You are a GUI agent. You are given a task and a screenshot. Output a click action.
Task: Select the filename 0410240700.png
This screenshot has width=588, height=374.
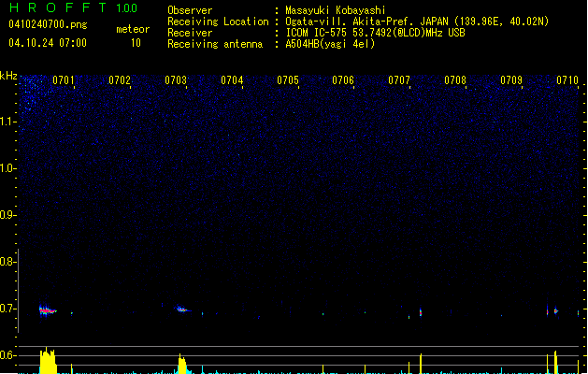(x=48, y=24)
